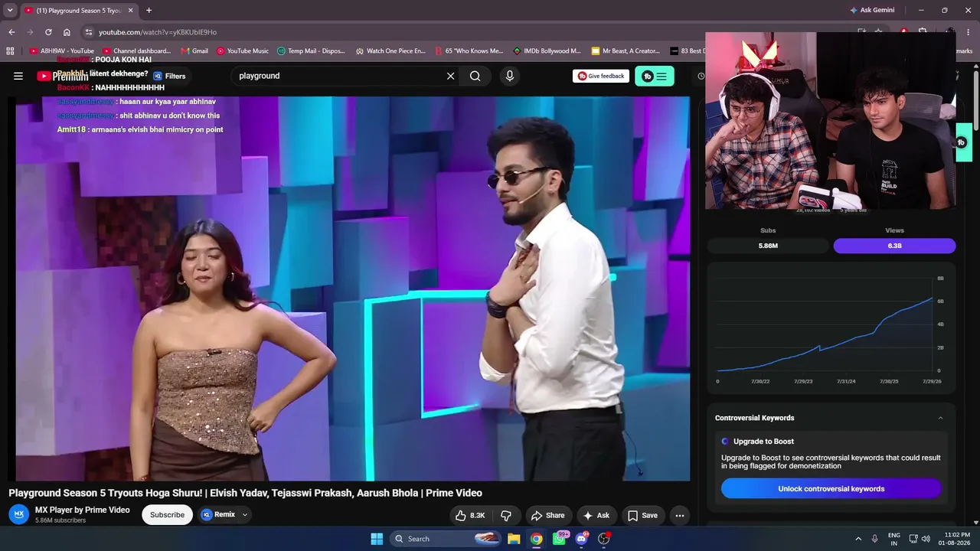This screenshot has width=980, height=551.
Task: Open the Chrome apps grid shortcut
Action: tap(10, 51)
